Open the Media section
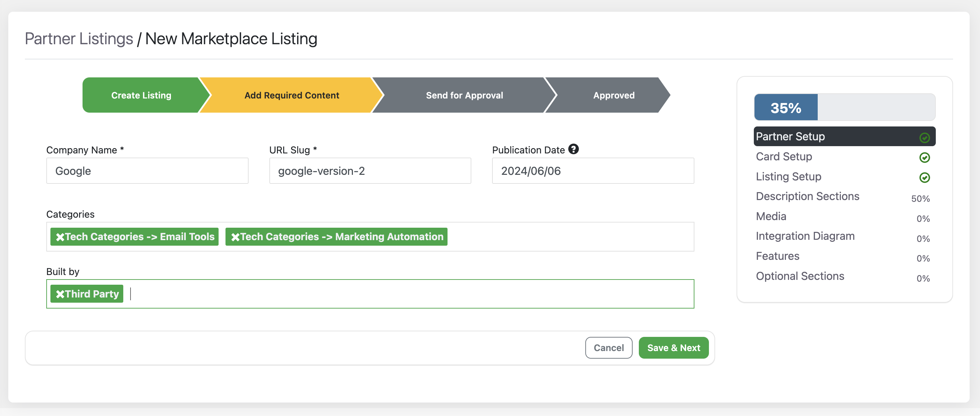980x416 pixels. (844, 217)
